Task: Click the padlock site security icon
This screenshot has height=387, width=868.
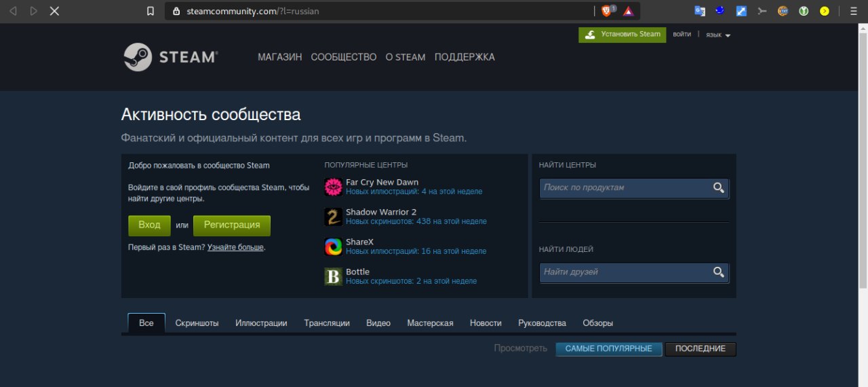Action: point(176,11)
